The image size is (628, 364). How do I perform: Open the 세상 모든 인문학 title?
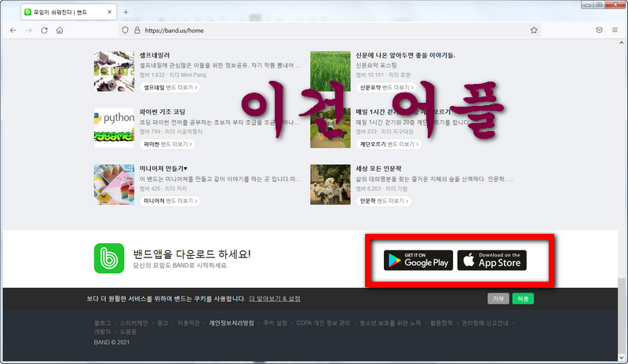(x=378, y=169)
